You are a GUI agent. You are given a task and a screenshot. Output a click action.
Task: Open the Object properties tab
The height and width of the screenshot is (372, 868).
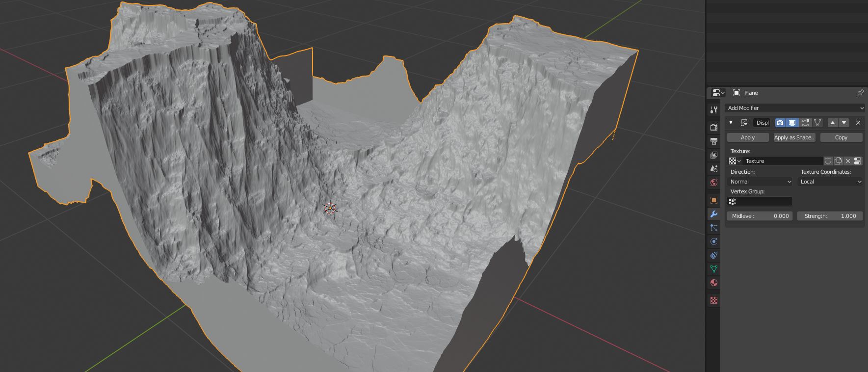714,200
